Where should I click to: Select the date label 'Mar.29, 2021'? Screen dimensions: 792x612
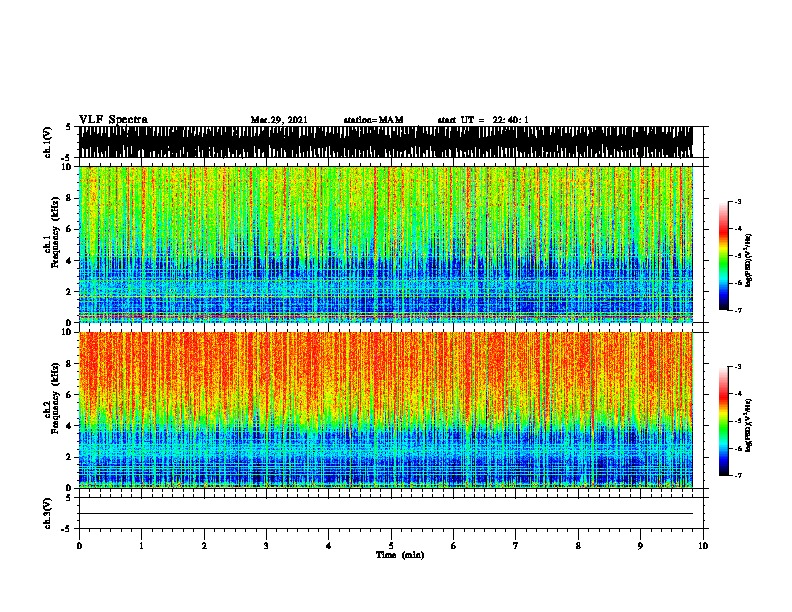pos(279,120)
